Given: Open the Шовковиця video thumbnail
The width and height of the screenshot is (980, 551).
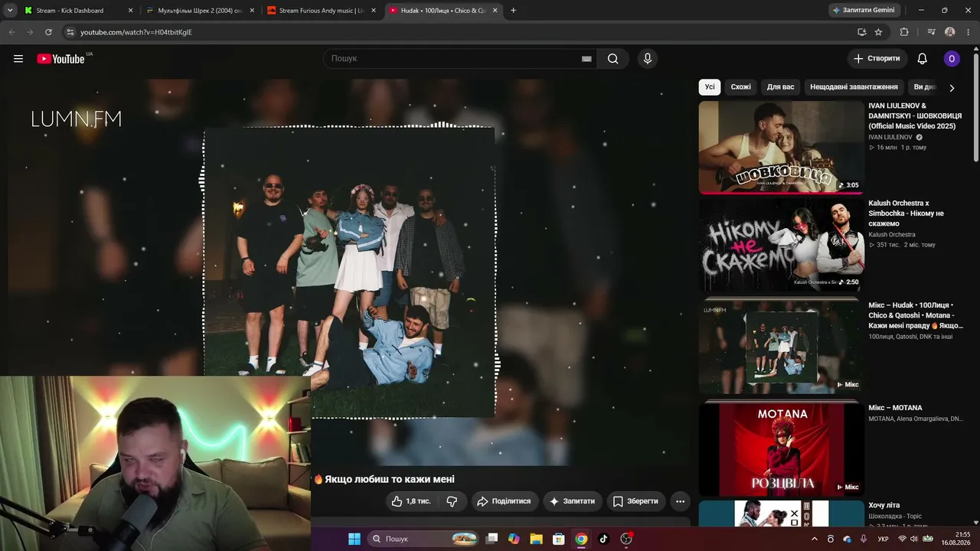Looking at the screenshot, I should coord(781,148).
